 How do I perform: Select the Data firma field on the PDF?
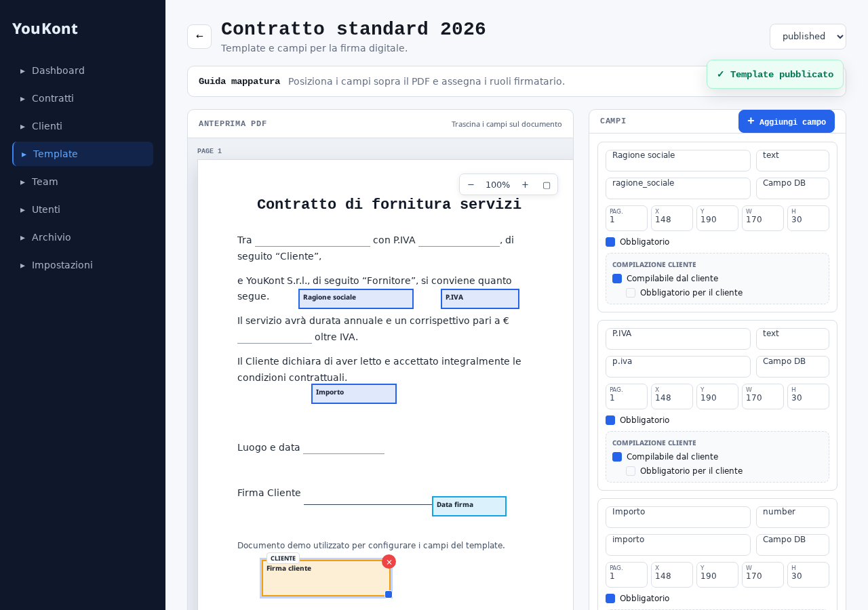(469, 506)
